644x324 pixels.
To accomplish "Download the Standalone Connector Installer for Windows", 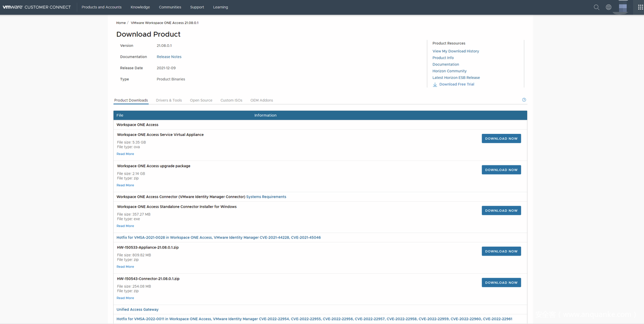I will click(501, 211).
